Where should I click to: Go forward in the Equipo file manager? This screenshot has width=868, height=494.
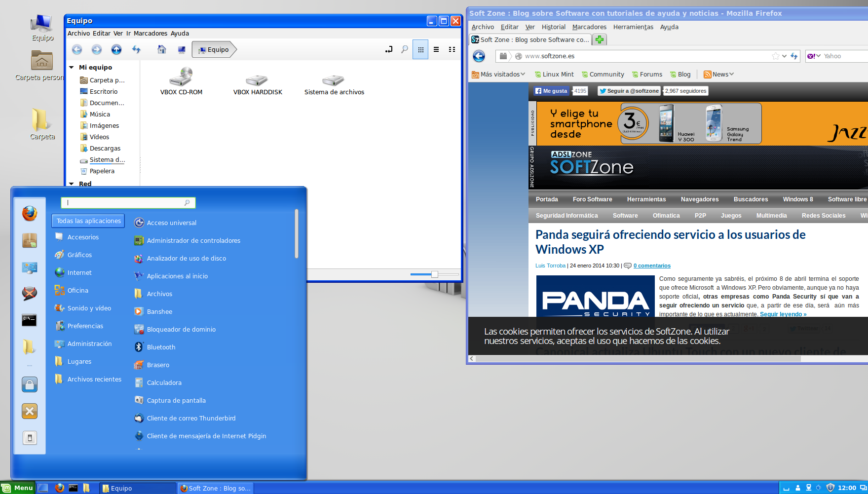coord(97,49)
